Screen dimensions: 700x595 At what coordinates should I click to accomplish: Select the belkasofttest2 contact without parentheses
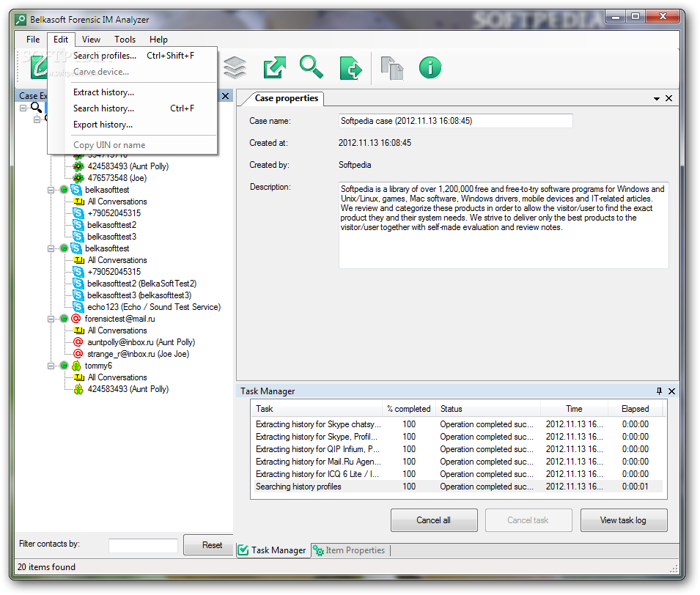pos(111,225)
